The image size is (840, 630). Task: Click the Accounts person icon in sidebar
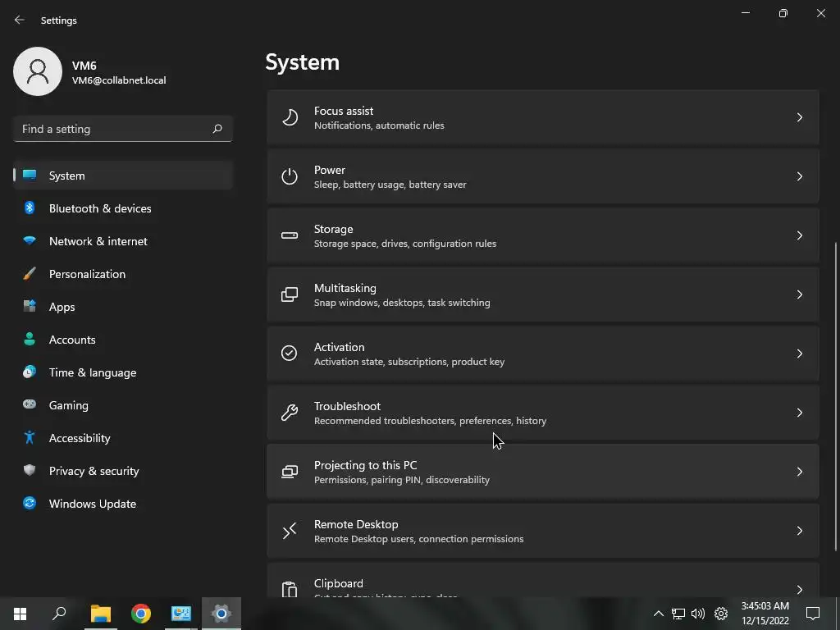[x=30, y=339]
